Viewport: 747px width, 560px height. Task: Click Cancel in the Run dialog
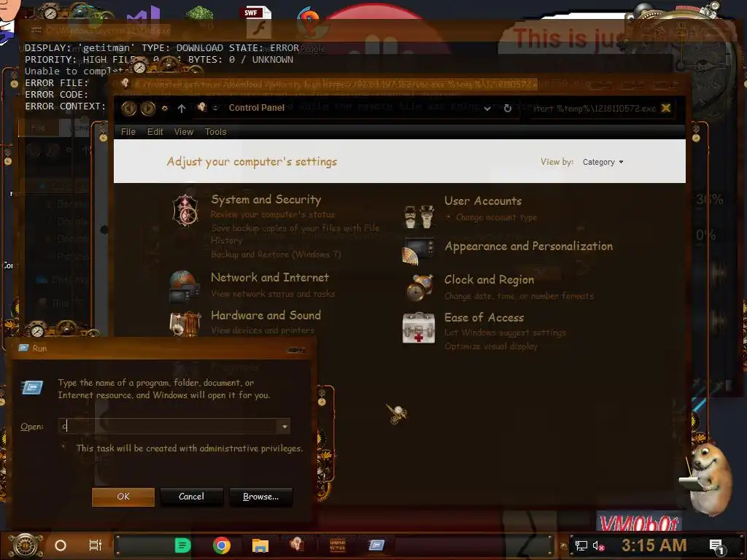point(191,497)
